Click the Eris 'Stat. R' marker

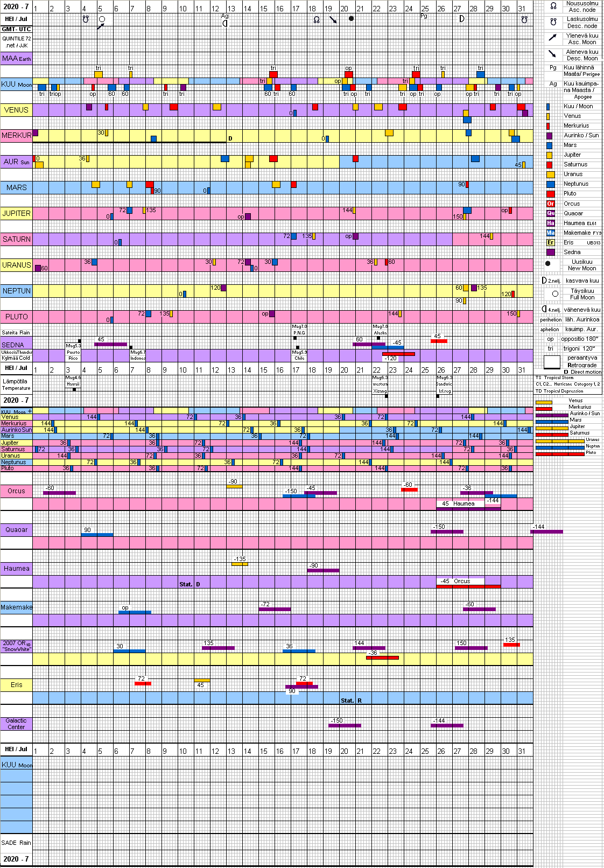[351, 701]
